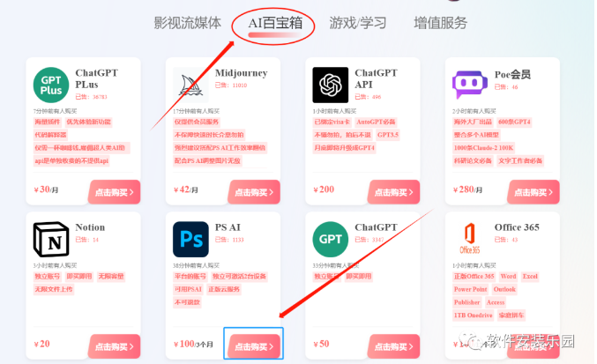Click the 优先体验新功能 tag

(88, 122)
